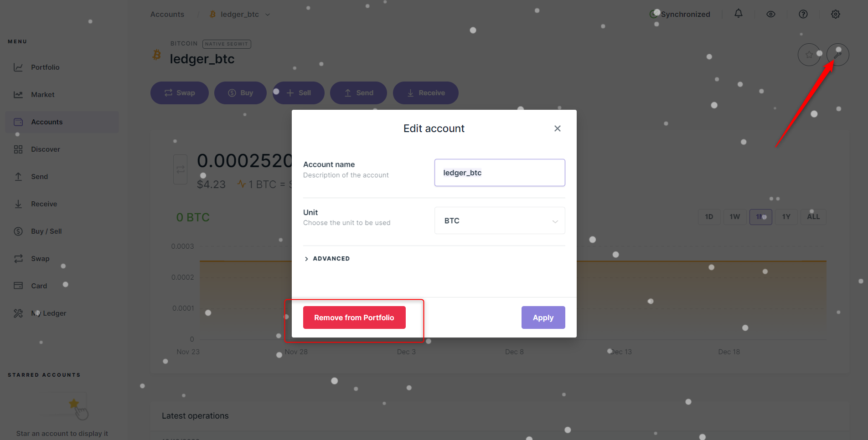Open the help question mark icon

tap(803, 14)
